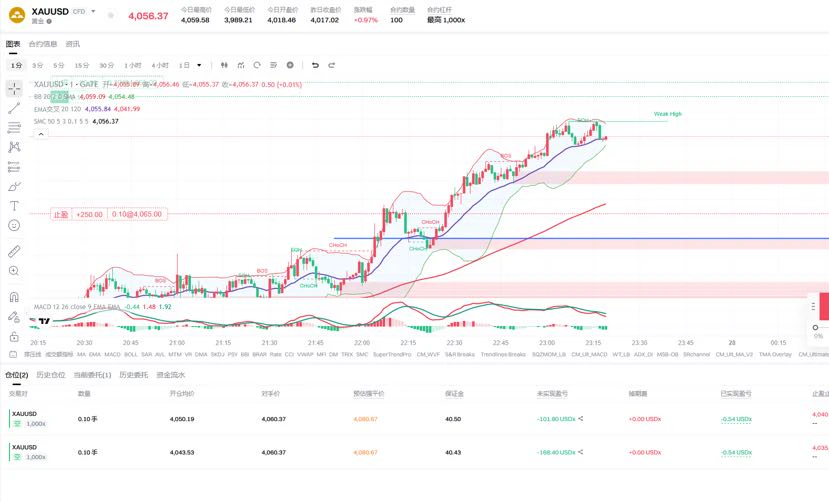Screen dimensions: 829x502
Task: Switch to the 合约信息 tab
Action: coord(43,44)
